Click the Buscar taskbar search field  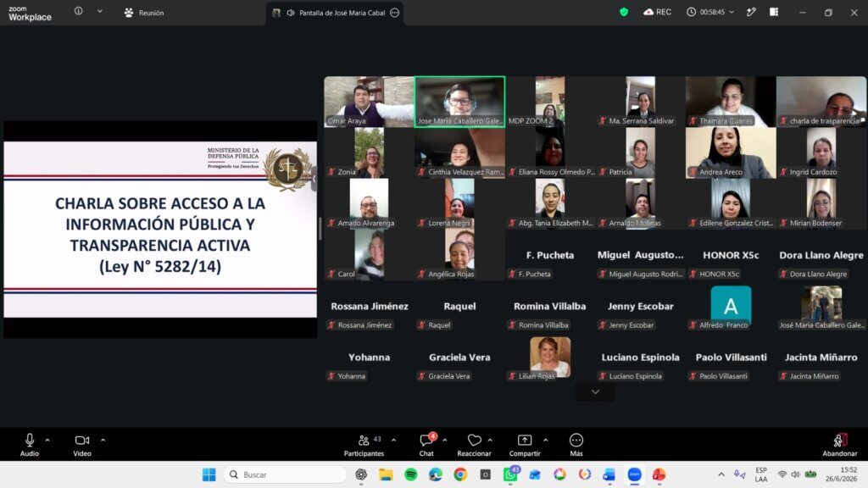[285, 474]
